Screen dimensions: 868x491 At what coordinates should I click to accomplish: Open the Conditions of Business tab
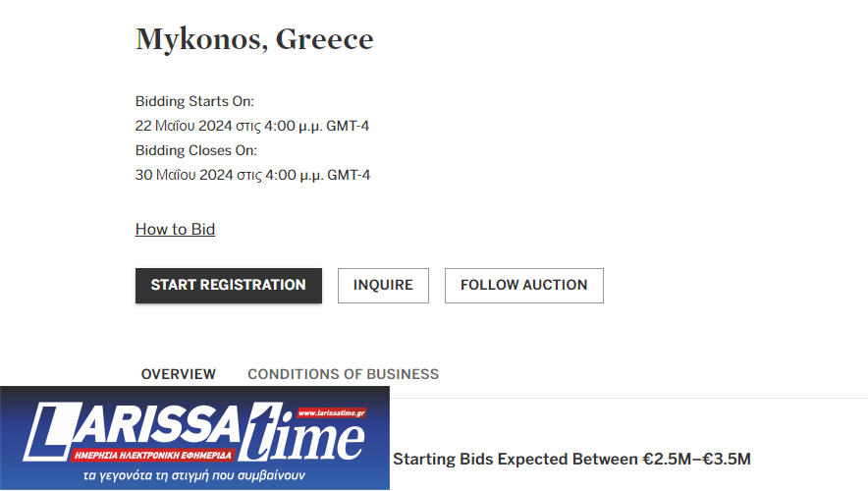[343, 374]
